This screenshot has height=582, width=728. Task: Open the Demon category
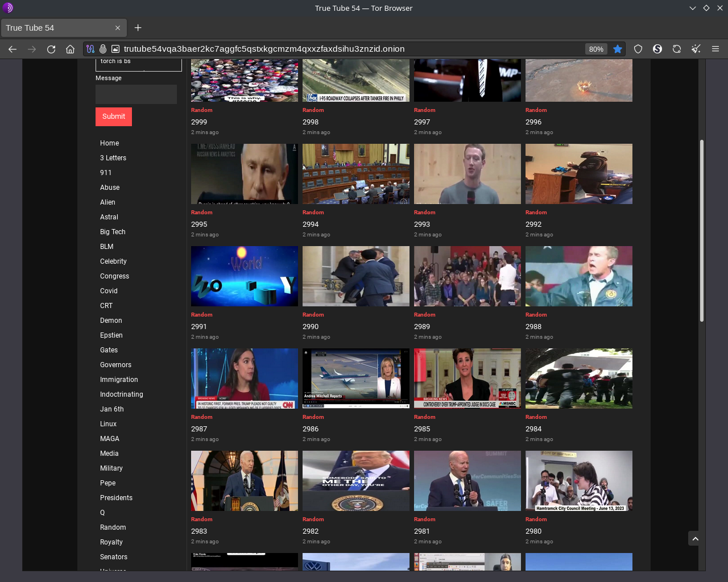(x=111, y=321)
